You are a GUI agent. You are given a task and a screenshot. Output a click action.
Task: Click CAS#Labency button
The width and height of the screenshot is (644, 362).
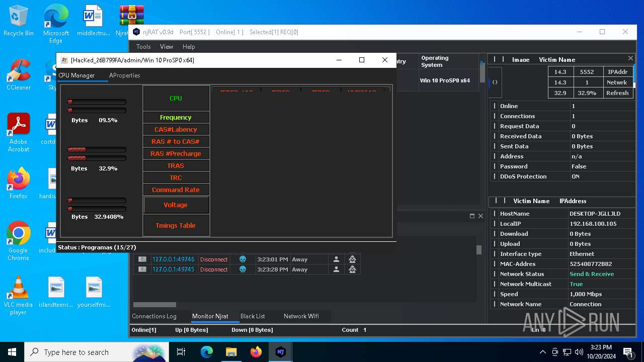coord(176,130)
